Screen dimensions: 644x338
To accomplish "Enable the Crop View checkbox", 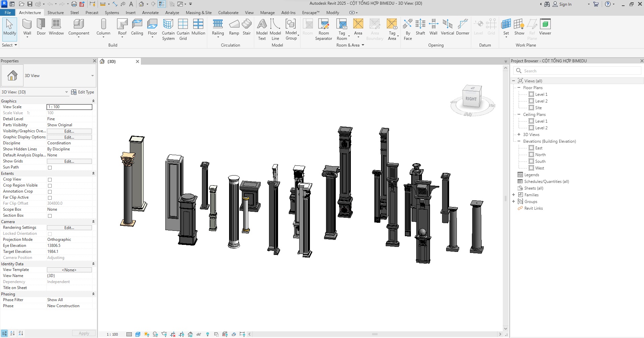I will tap(50, 180).
